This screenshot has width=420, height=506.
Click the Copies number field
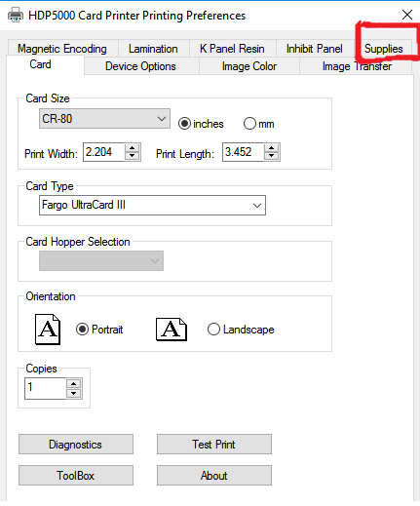[46, 388]
